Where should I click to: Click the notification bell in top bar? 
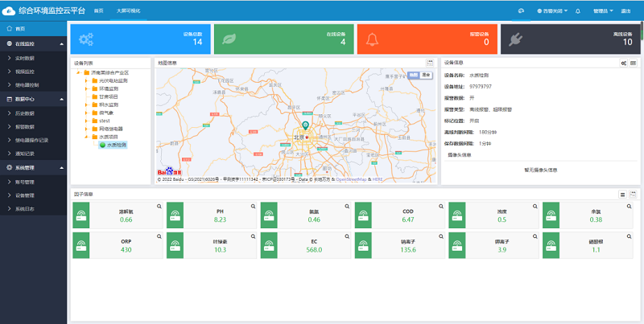click(x=577, y=11)
